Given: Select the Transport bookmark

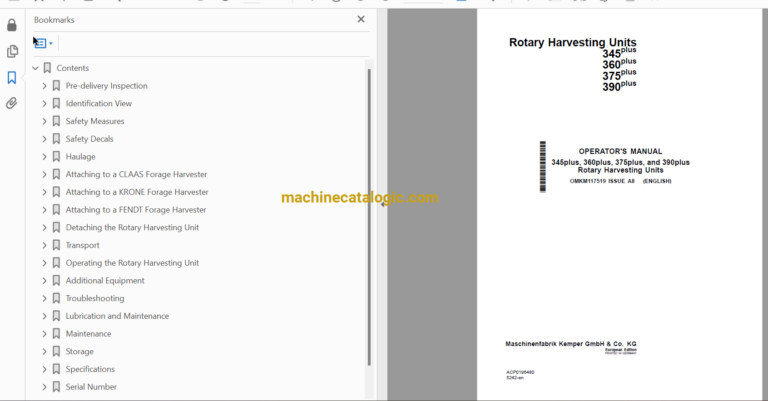Looking at the screenshot, I should click(82, 245).
